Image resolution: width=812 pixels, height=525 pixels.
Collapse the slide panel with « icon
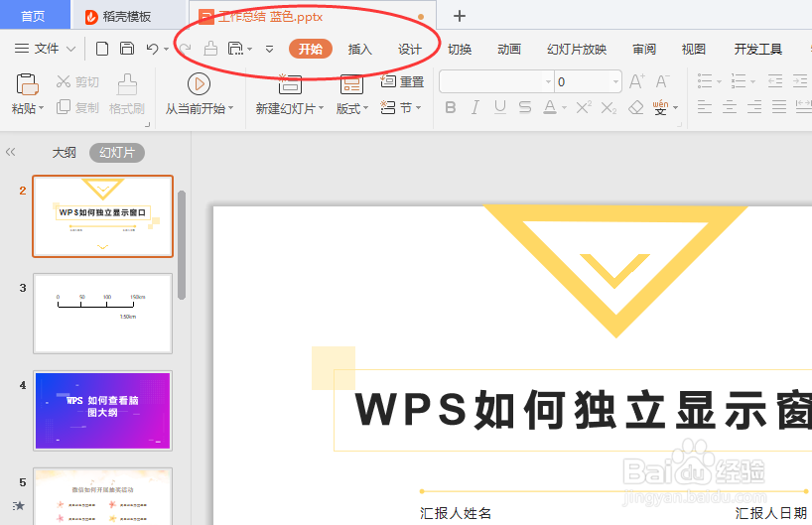(x=10, y=152)
